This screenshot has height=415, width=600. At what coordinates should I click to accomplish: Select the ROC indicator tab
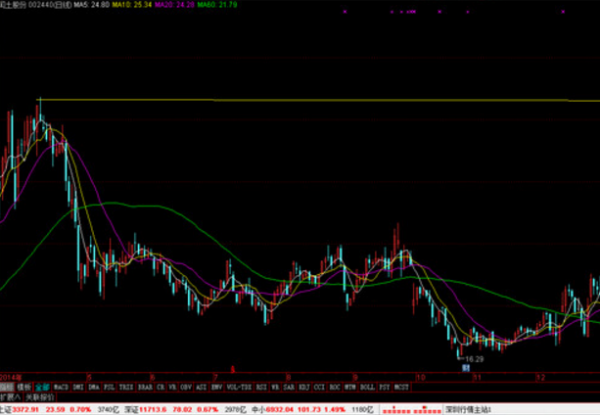(335, 387)
